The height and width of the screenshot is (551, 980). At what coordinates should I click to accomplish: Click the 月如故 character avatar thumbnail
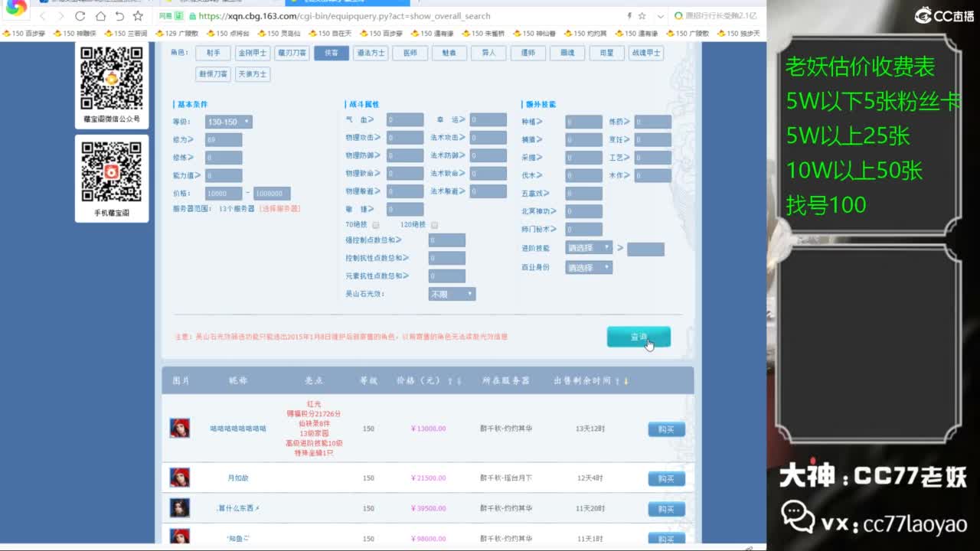point(180,478)
